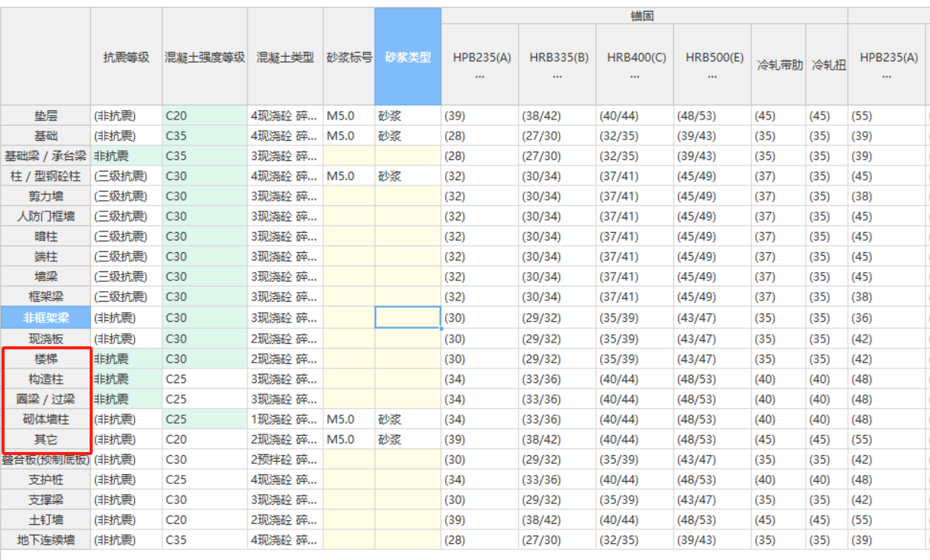Image resolution: width=930 pixels, height=560 pixels.
Task: Select the 楼梯 row header
Action: pyautogui.click(x=46, y=359)
